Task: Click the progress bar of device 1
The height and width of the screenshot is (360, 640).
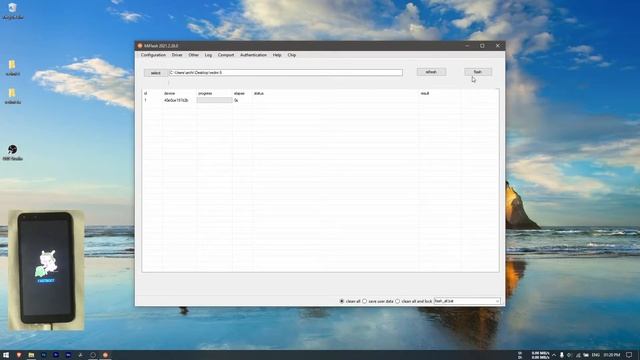Action: [x=214, y=100]
